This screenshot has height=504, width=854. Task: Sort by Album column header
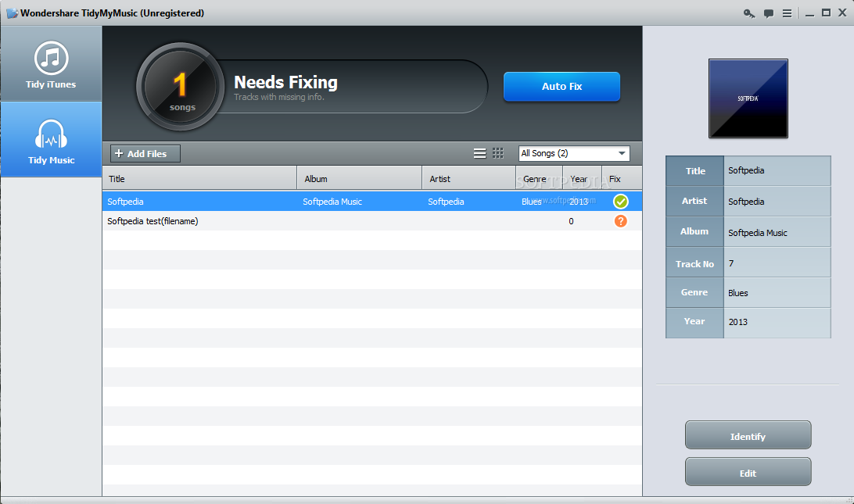pos(360,178)
